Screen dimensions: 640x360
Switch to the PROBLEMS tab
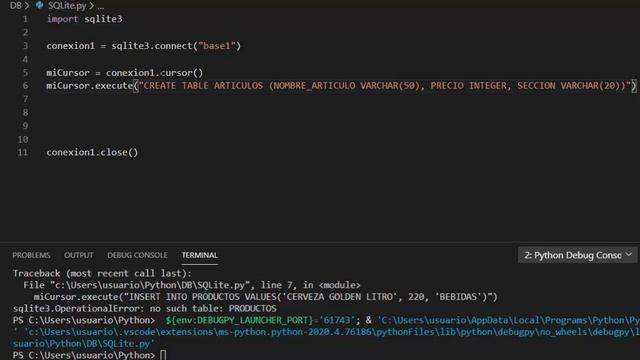tap(31, 255)
